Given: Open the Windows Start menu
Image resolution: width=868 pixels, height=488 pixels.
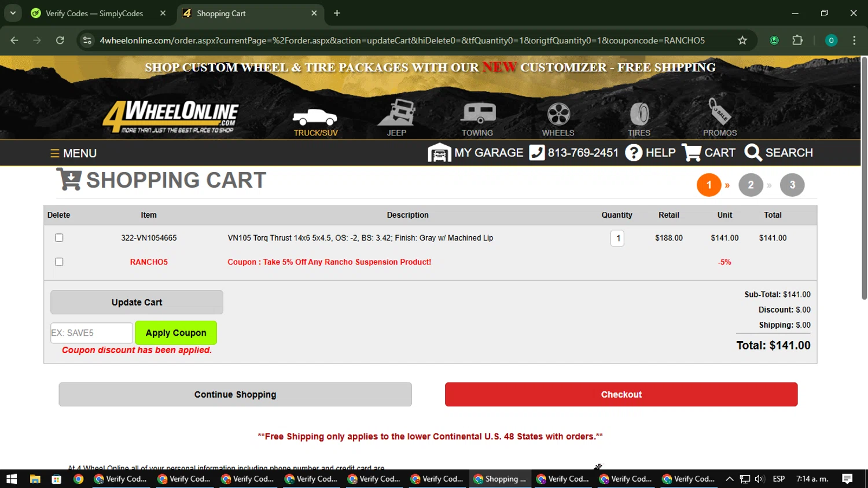Looking at the screenshot, I should 12,479.
